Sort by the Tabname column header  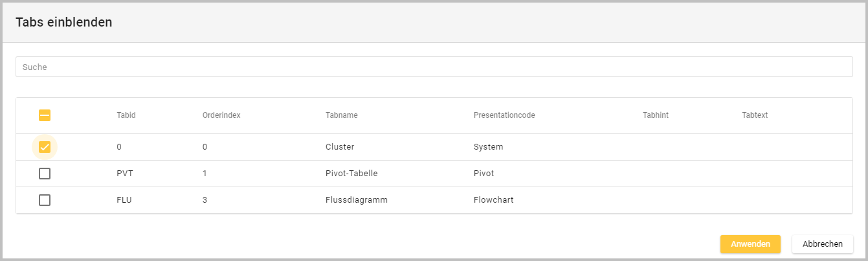342,115
